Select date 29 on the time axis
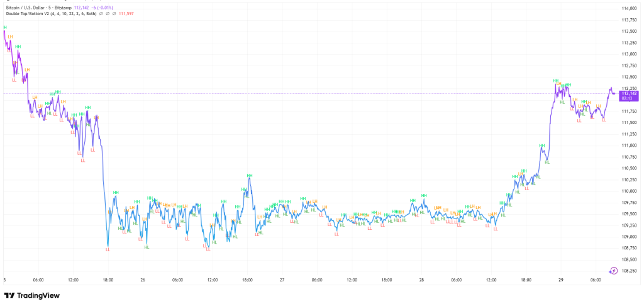 561,280
